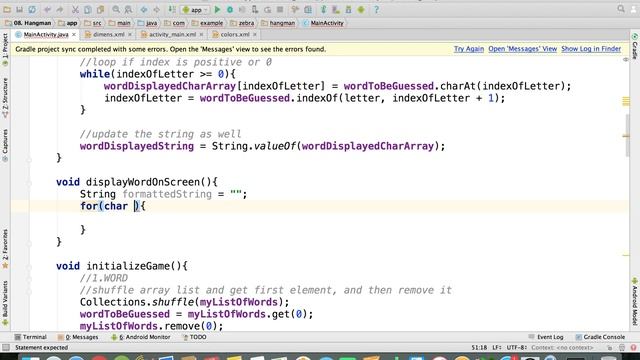Click the Save All toolbar icon
This screenshot has height=360, width=640.
(19, 9)
